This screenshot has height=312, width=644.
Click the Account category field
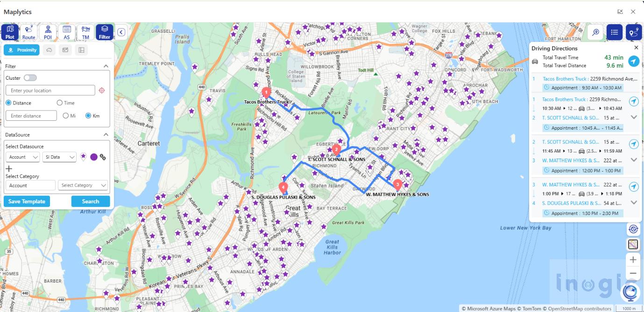pos(30,185)
